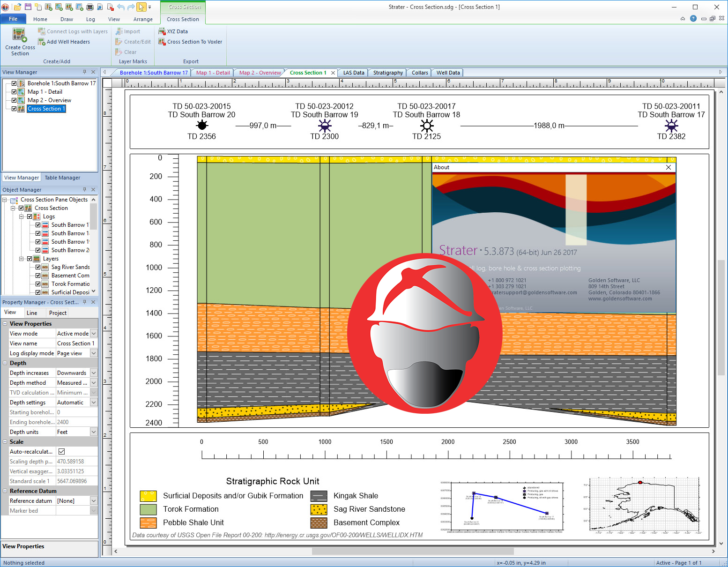Switch to the Stratigraphy document tab
This screenshot has height=567, width=728.
tap(387, 73)
